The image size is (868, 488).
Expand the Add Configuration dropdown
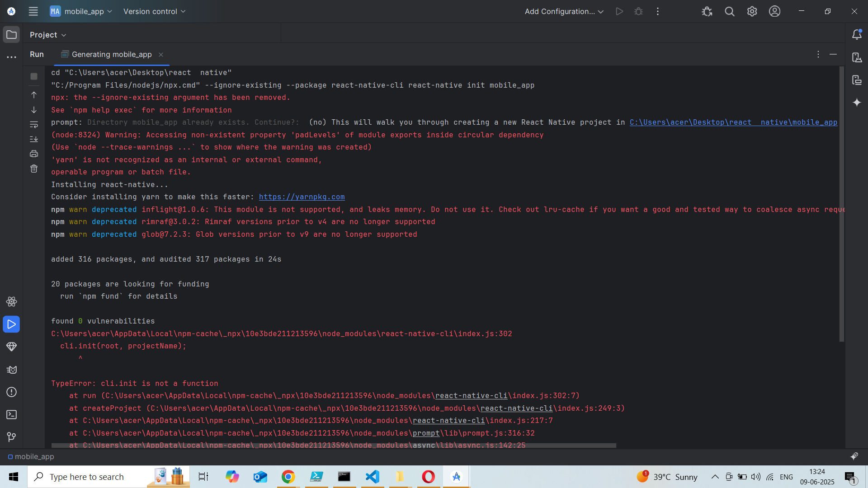coord(564,11)
